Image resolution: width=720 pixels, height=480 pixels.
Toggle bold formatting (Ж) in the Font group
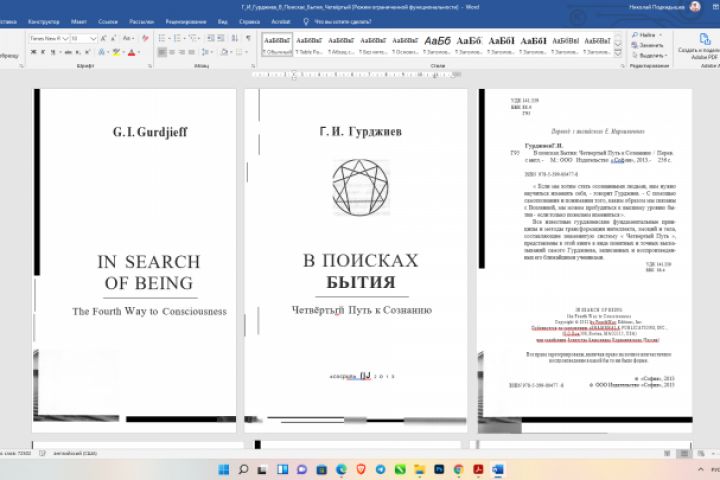coord(33,52)
